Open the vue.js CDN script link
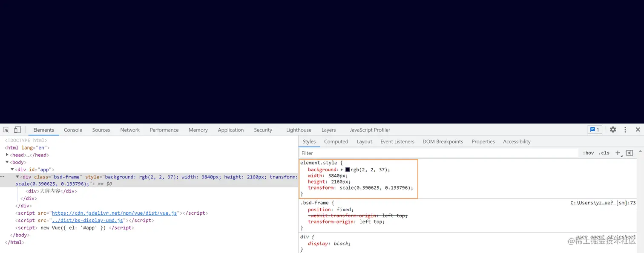644x253 pixels. pyautogui.click(x=114, y=213)
